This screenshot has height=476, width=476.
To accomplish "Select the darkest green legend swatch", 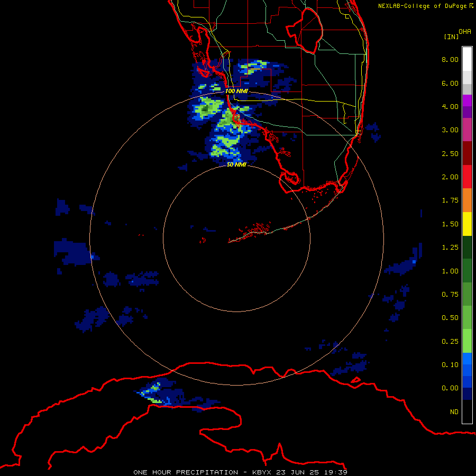I will pyautogui.click(x=467, y=248).
